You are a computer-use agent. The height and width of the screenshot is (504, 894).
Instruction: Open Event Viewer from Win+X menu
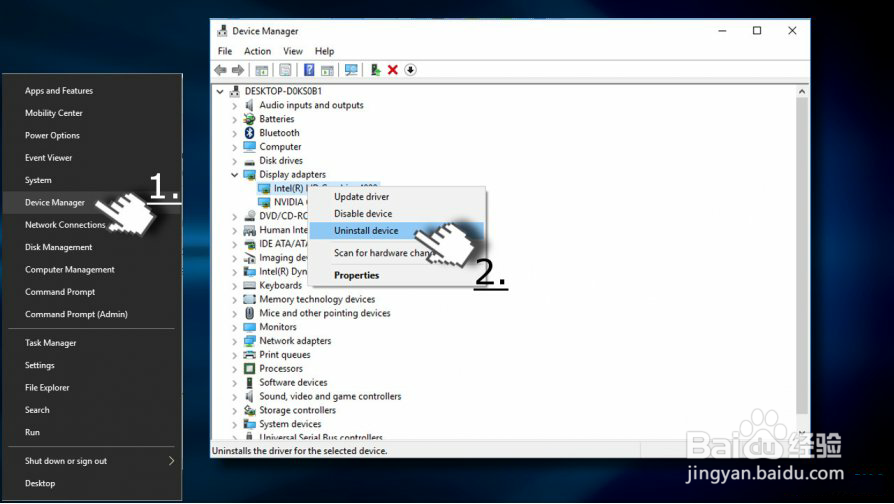point(92,158)
